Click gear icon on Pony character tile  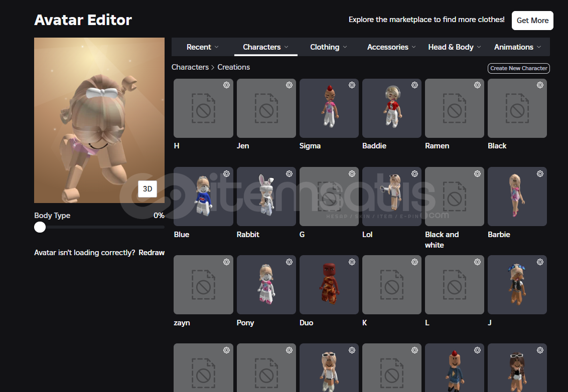click(x=289, y=262)
